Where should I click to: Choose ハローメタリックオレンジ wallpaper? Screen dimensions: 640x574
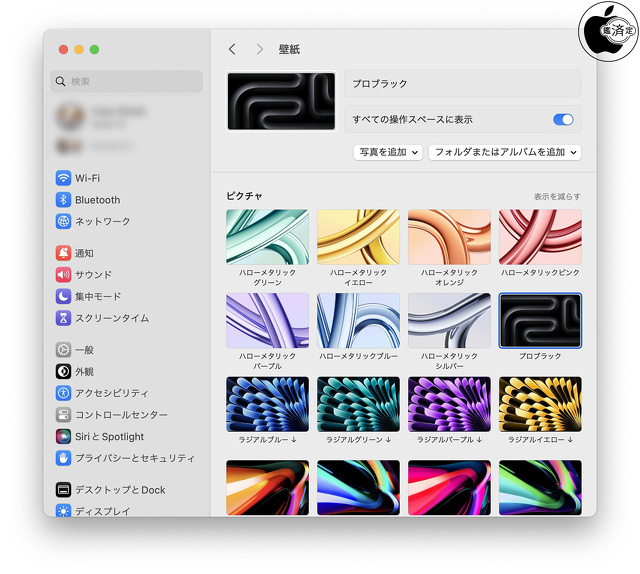tap(449, 237)
